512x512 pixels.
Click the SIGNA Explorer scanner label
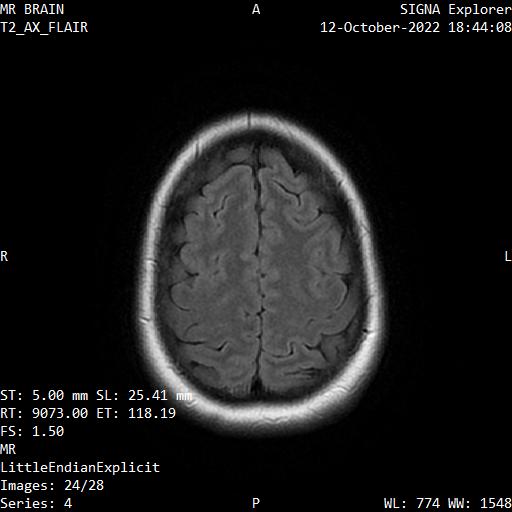click(x=456, y=9)
